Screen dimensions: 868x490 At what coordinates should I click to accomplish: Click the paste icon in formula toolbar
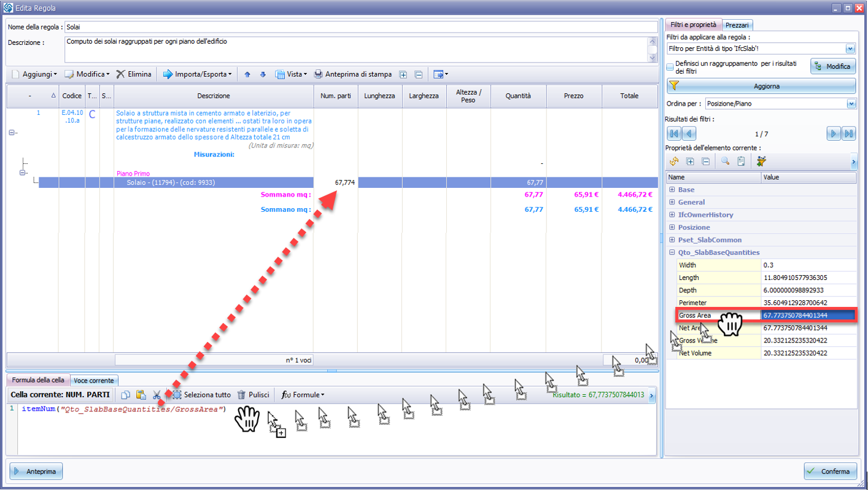[141, 395]
